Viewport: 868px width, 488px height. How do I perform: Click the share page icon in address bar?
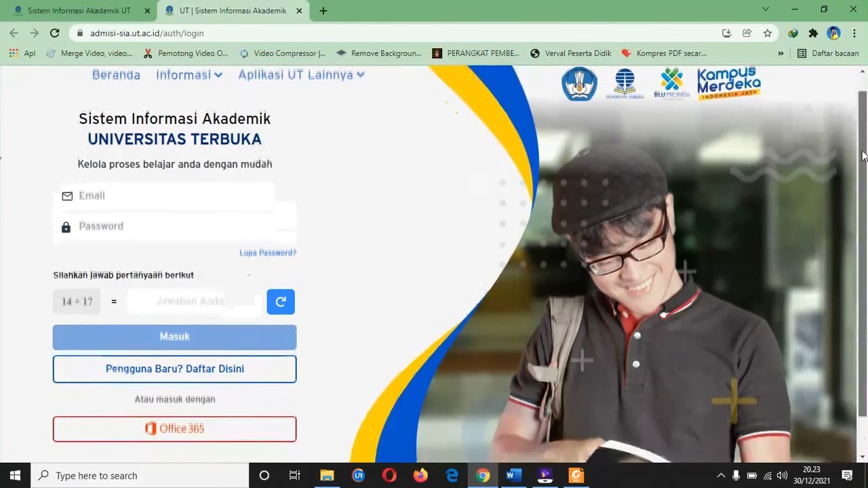[x=747, y=33]
